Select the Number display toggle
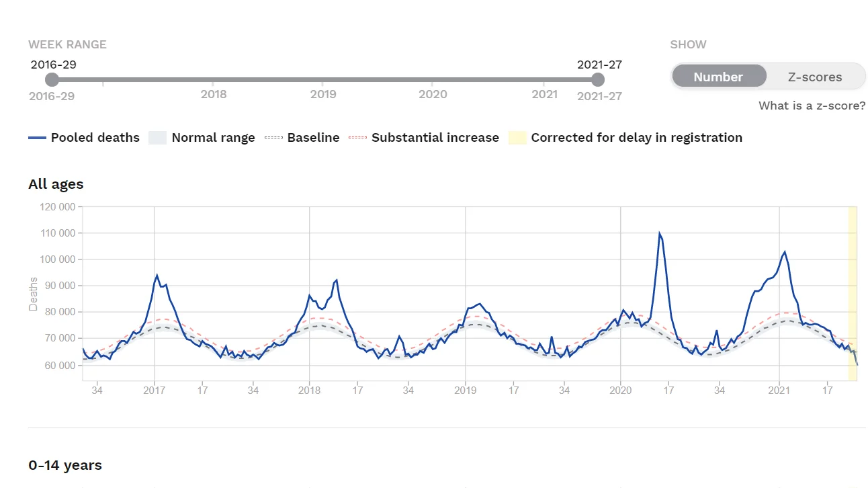The height and width of the screenshot is (488, 868). 718,77
